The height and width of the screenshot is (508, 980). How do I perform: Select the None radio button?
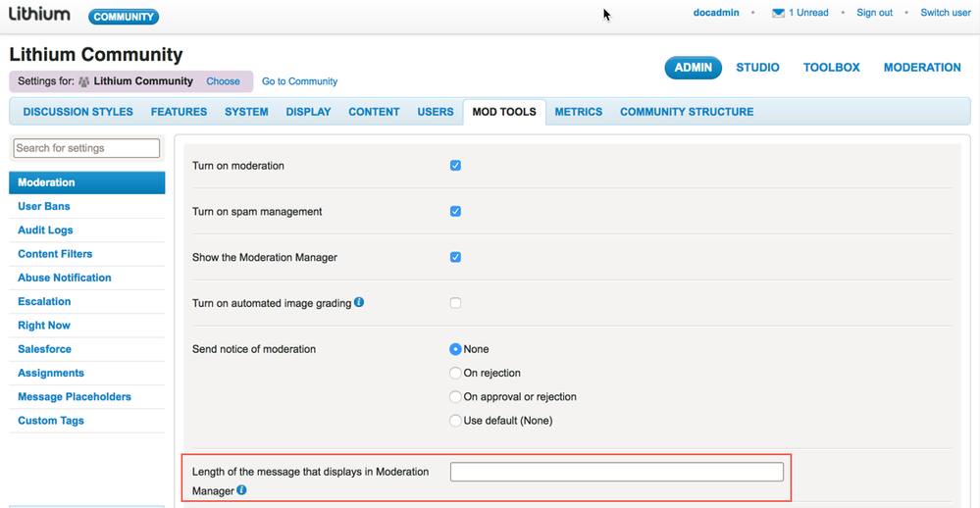455,349
